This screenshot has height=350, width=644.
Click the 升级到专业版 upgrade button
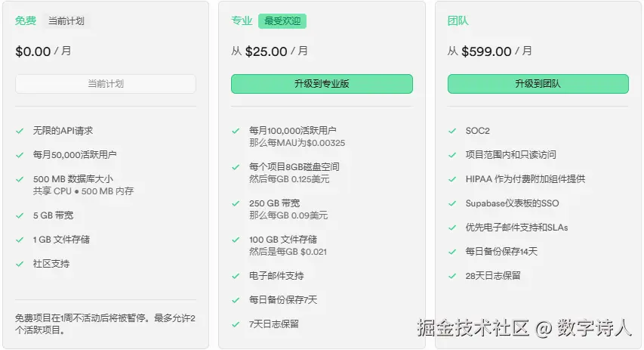[x=322, y=84]
